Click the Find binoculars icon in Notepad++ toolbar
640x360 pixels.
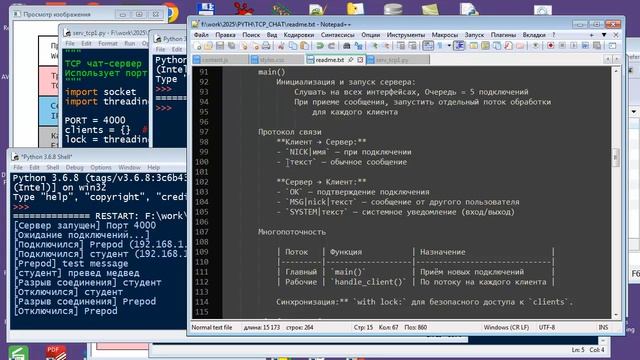point(347,46)
